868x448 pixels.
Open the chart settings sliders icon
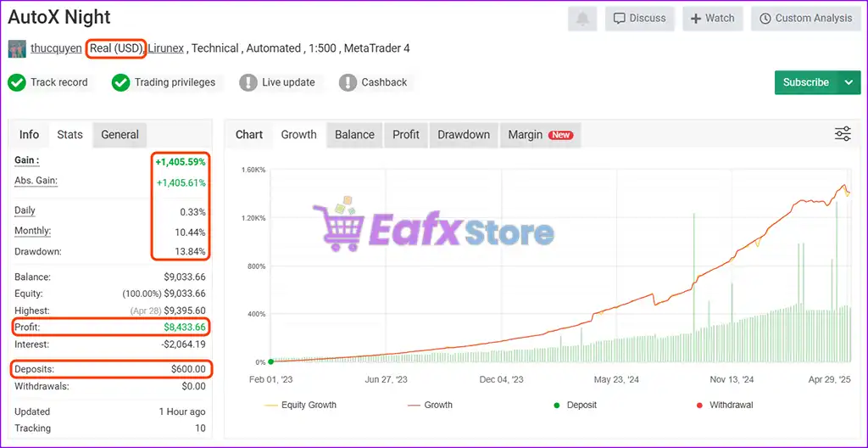point(843,133)
